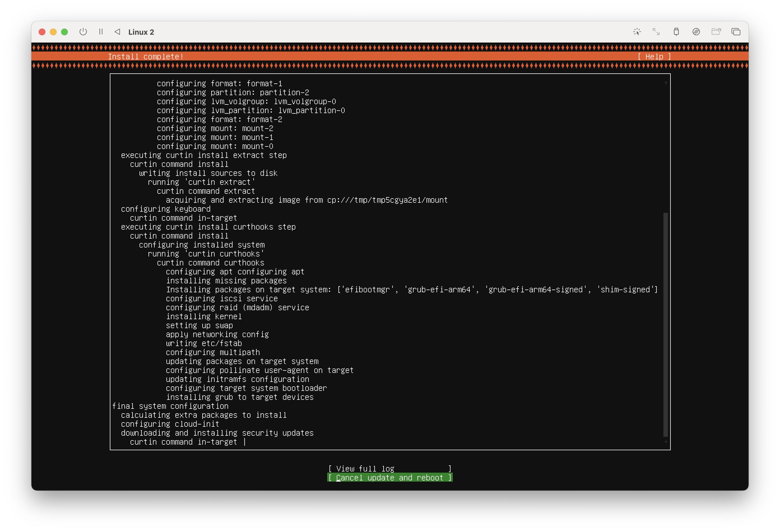This screenshot has height=532, width=780.
Task: Click scroll down arrow in log panel
Action: 666,442
